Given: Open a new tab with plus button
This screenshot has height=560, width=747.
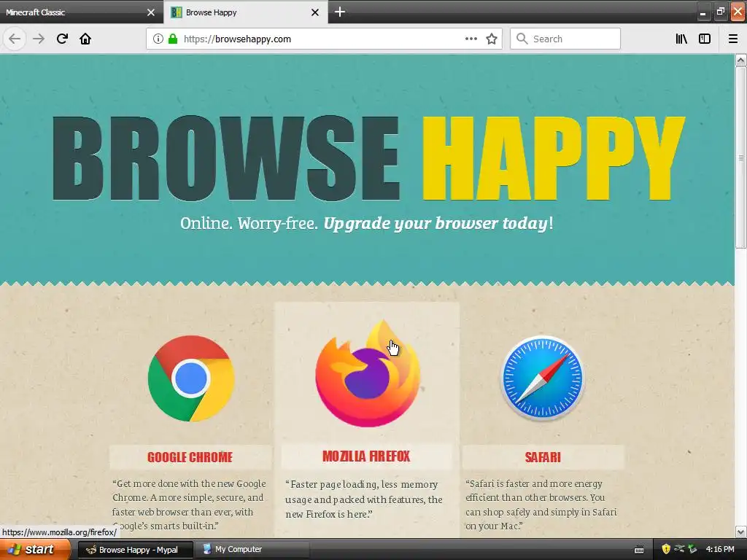Looking at the screenshot, I should click(340, 12).
